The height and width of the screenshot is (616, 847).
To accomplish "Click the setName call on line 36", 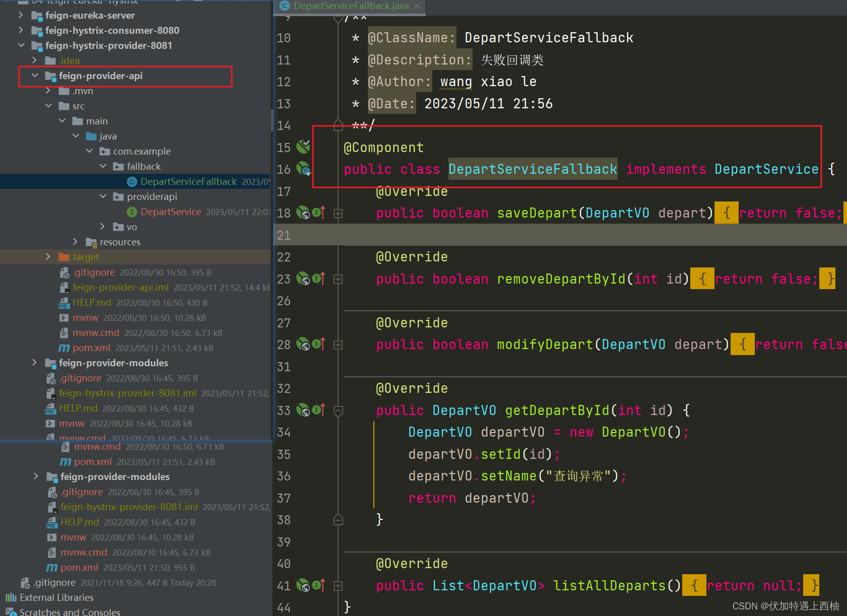I will click(508, 476).
